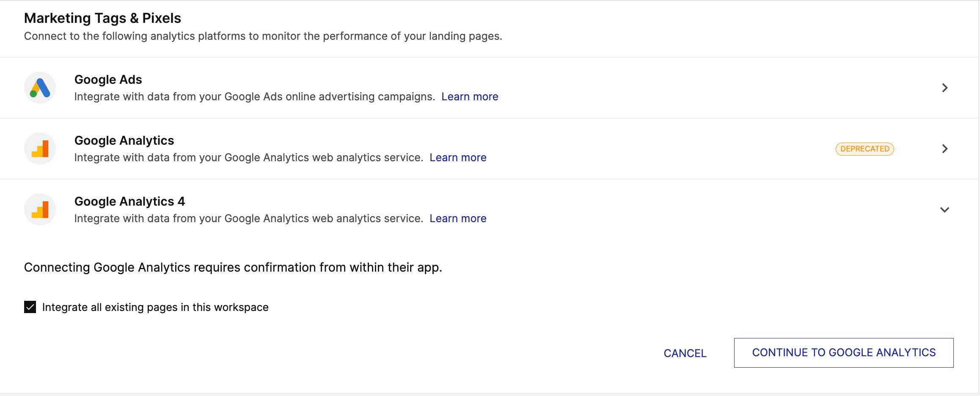Click the Cancel button
Viewport: 980px width, 396px height.
coord(685,353)
